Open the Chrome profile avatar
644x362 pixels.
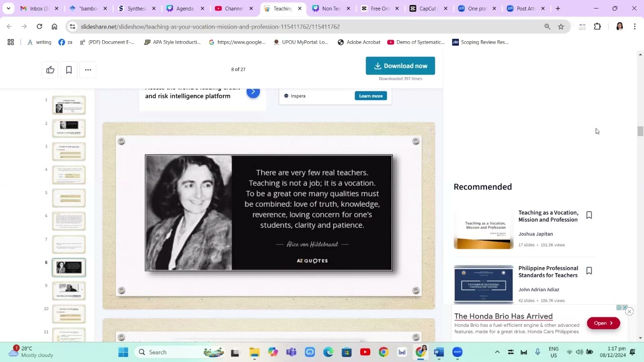620,27
